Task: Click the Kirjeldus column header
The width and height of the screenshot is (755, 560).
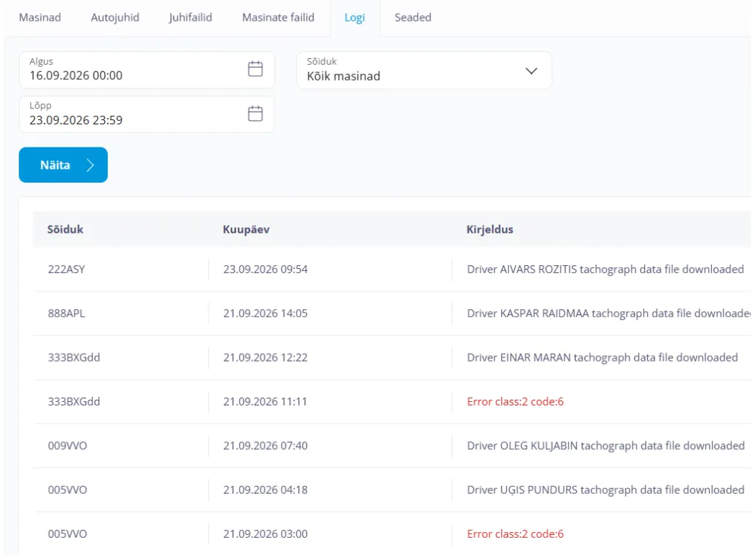Action: tap(490, 229)
